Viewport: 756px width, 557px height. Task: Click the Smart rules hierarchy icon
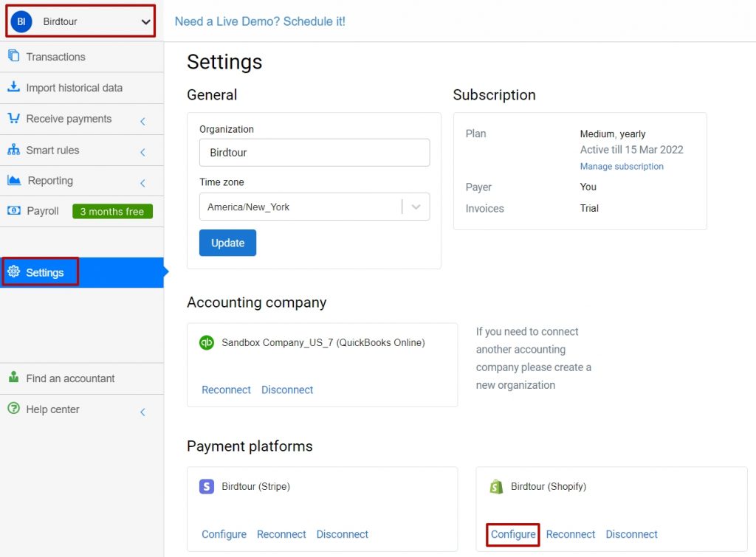(x=13, y=150)
